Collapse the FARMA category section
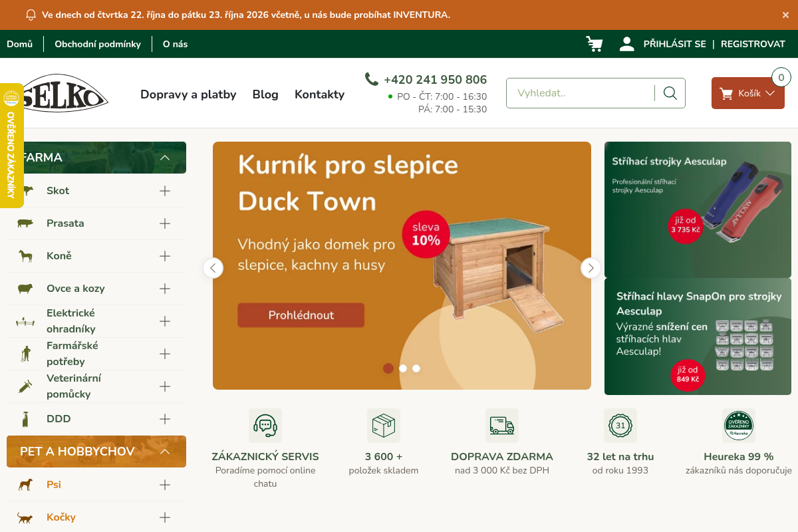 point(166,158)
